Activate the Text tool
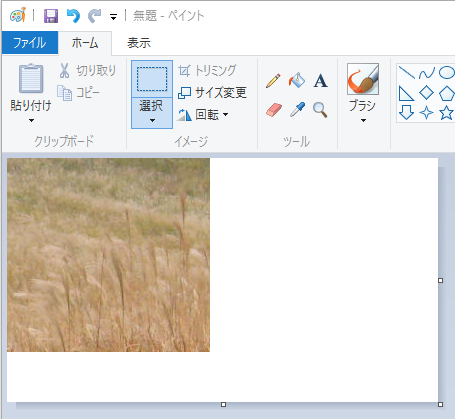 tap(320, 81)
